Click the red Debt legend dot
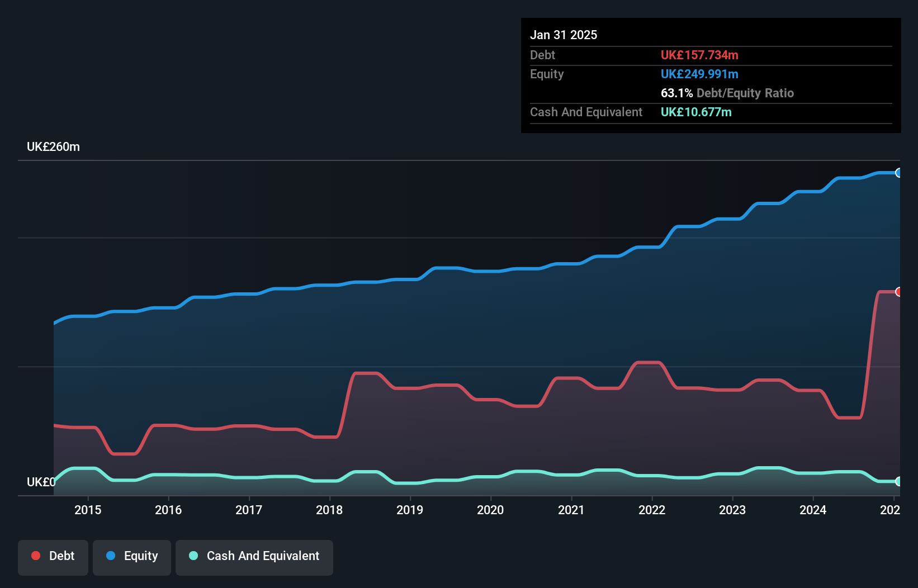Image resolution: width=918 pixels, height=588 pixels. 36,556
